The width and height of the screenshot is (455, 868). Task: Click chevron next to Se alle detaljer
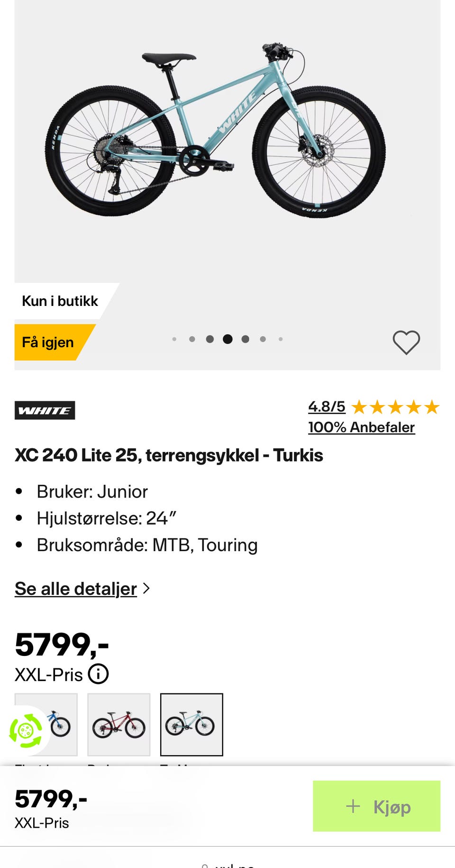(147, 588)
